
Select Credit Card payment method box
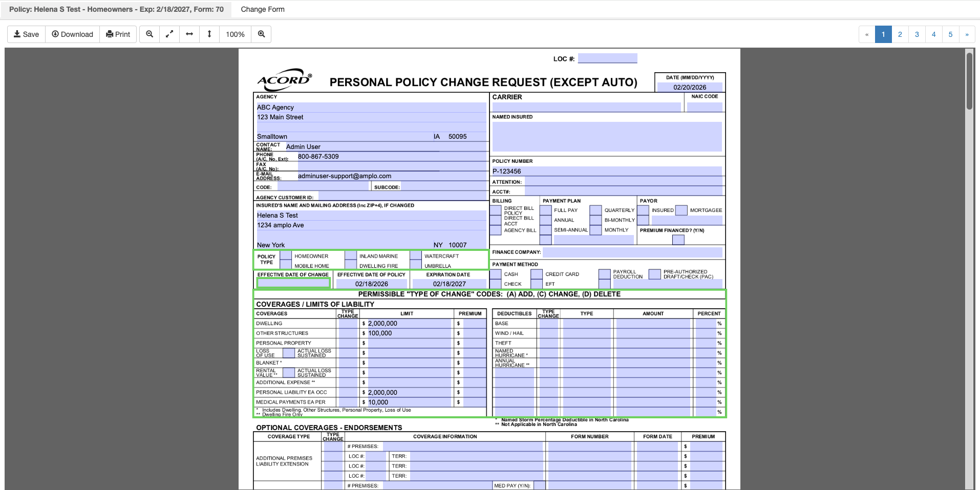pyautogui.click(x=537, y=274)
